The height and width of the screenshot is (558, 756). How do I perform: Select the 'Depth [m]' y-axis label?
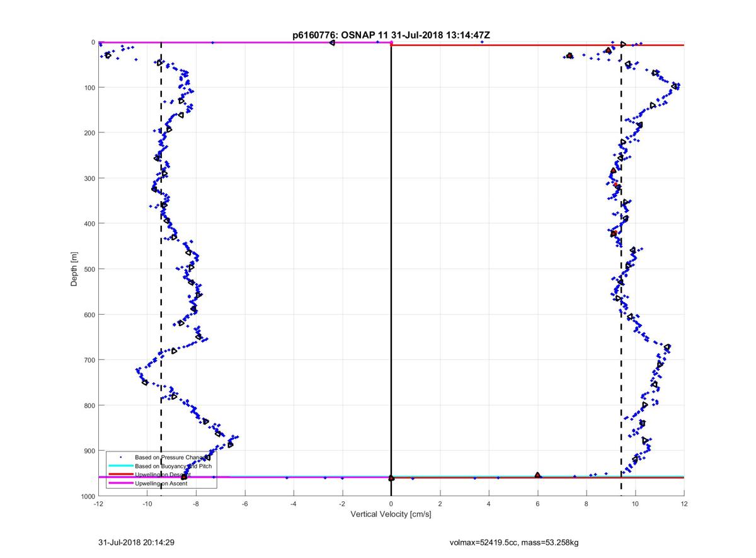(74, 269)
